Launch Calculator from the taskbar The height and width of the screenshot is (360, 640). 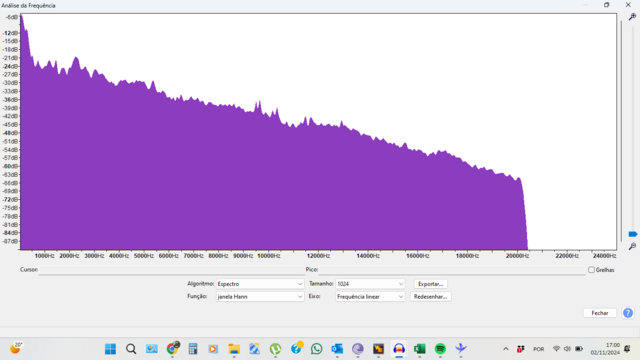coord(193,349)
